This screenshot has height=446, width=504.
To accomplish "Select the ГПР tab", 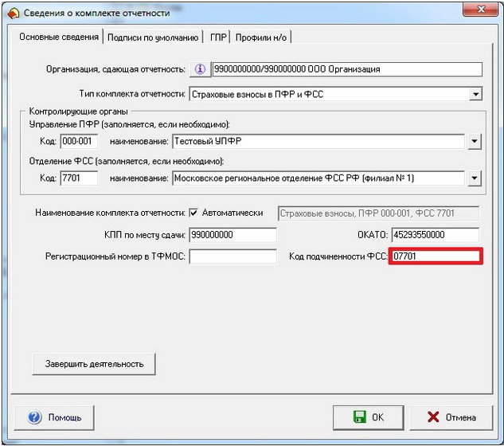I will pos(218,37).
